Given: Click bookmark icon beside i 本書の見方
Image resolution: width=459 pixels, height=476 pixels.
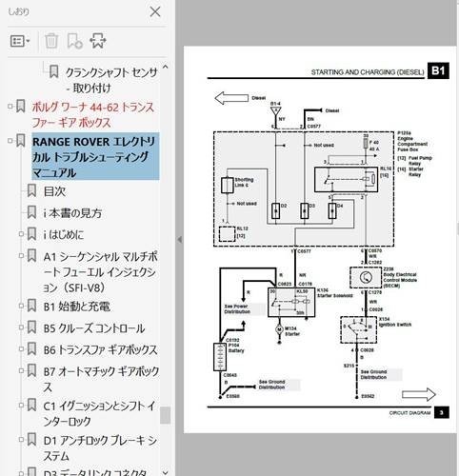Looking at the screenshot, I should pyautogui.click(x=31, y=212).
